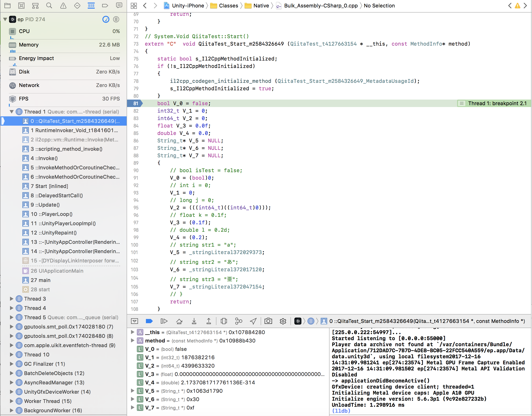Image resolution: width=532 pixels, height=416 pixels.
Task: Open Debug View Hierarchy button
Action: (224, 321)
